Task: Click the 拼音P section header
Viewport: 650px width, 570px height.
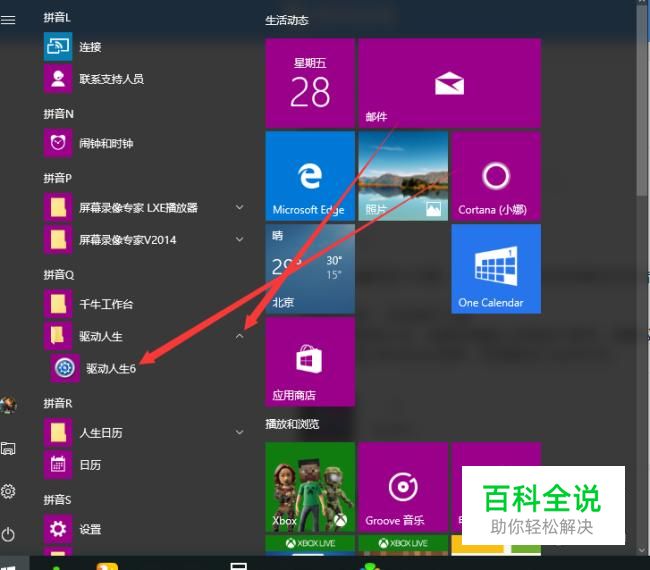Action: (58, 178)
